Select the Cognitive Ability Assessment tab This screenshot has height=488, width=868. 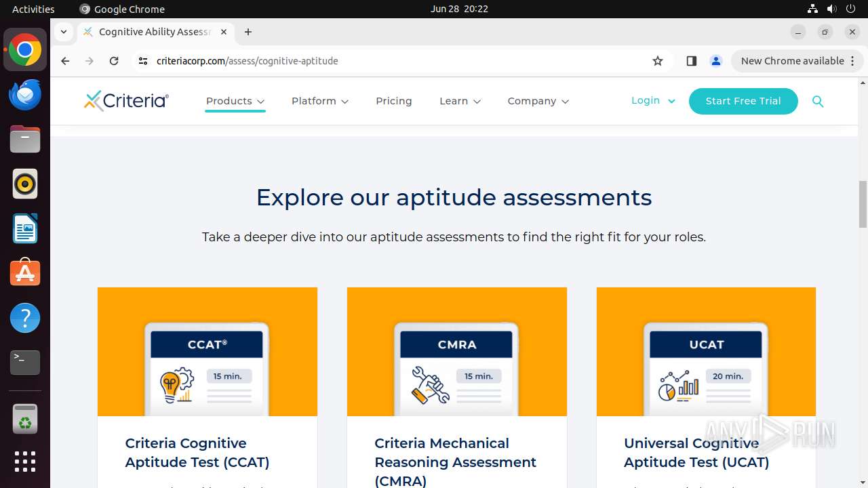point(155,32)
